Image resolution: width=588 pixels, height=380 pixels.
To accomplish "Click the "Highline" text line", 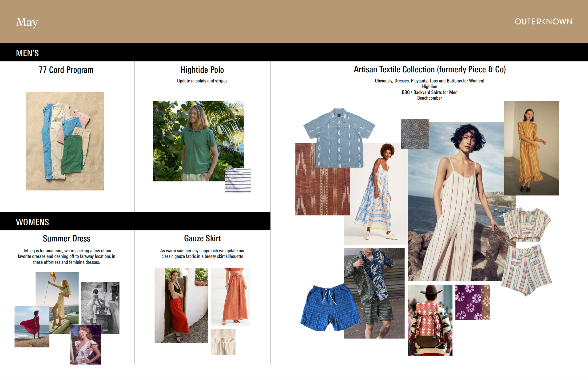I will pyautogui.click(x=429, y=87).
